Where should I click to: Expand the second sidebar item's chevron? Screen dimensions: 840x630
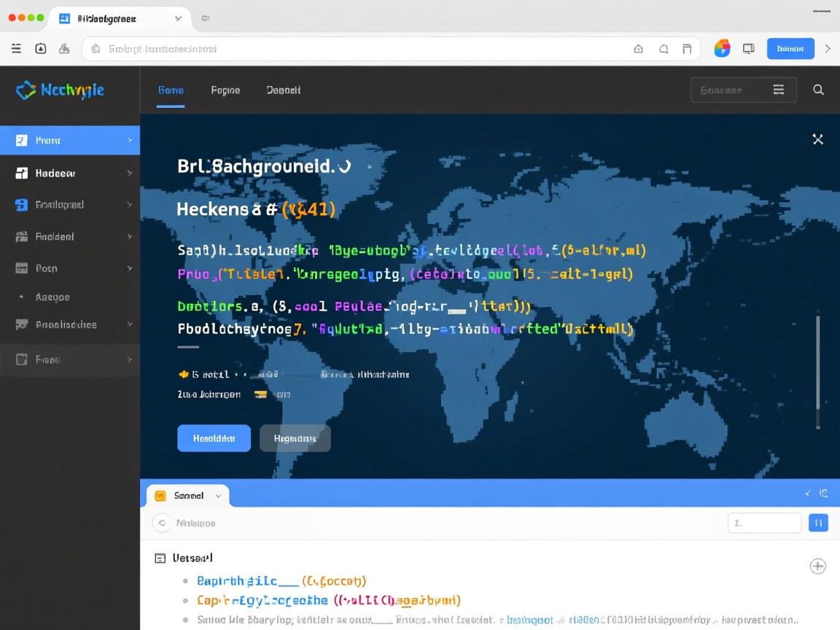point(130,174)
